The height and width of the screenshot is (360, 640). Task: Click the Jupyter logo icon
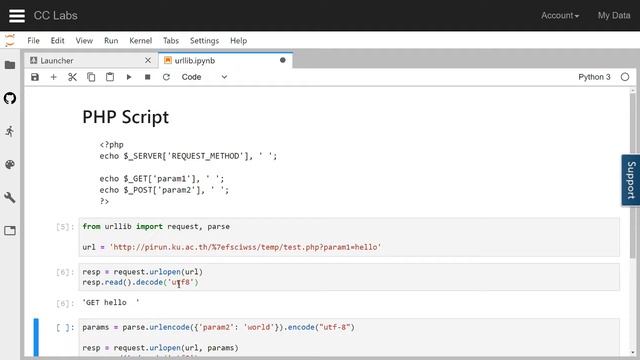pos(10,40)
